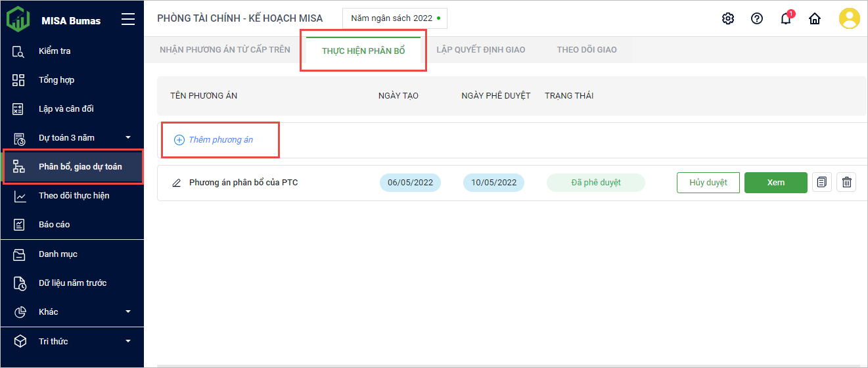
Task: Edit plan name with pencil icon
Action: point(176,183)
